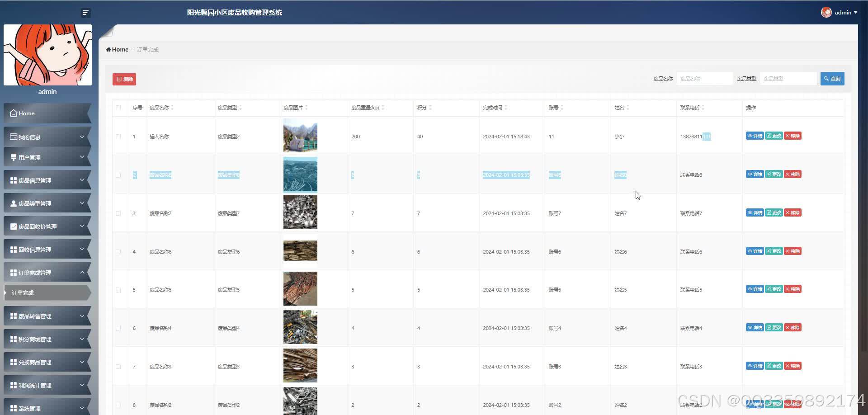The image size is (868, 415).
Task: Check the checkbox for row 6
Action: [118, 328]
